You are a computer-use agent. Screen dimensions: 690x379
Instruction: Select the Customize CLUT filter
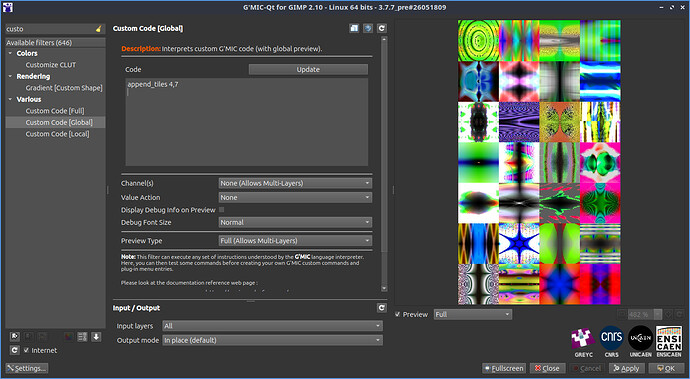[x=51, y=65]
